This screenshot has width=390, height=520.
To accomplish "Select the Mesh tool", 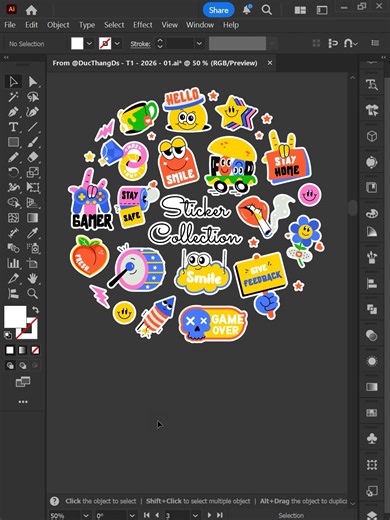I will click(x=13, y=218).
